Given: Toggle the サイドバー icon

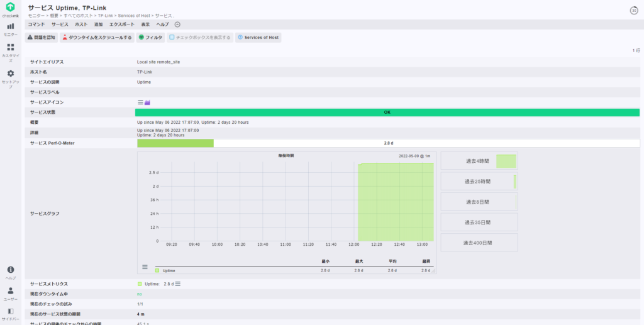Looking at the screenshot, I should click(x=10, y=314).
